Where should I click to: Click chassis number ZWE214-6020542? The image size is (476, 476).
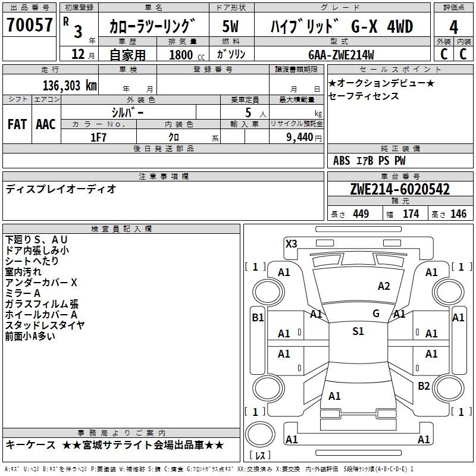pyautogui.click(x=400, y=189)
